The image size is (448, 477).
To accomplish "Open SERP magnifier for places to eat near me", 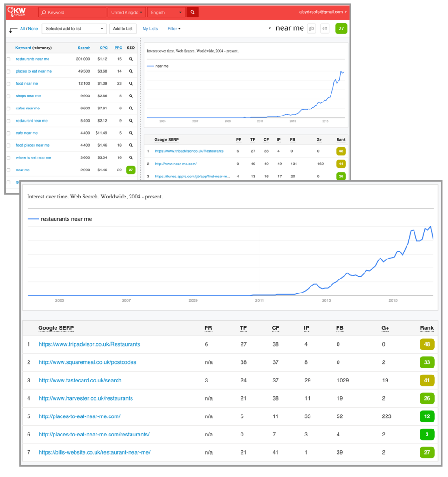I will pos(131,71).
